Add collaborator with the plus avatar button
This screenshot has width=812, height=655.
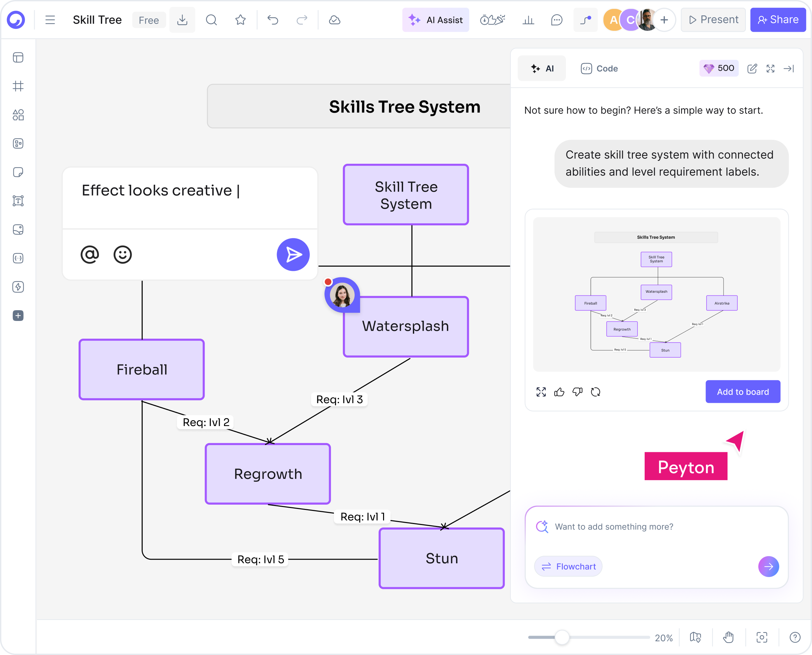click(x=664, y=20)
